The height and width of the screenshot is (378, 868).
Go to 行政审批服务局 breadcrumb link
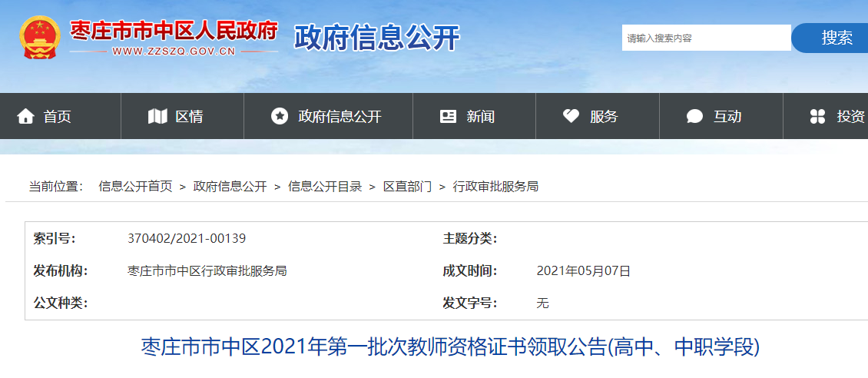tap(496, 187)
